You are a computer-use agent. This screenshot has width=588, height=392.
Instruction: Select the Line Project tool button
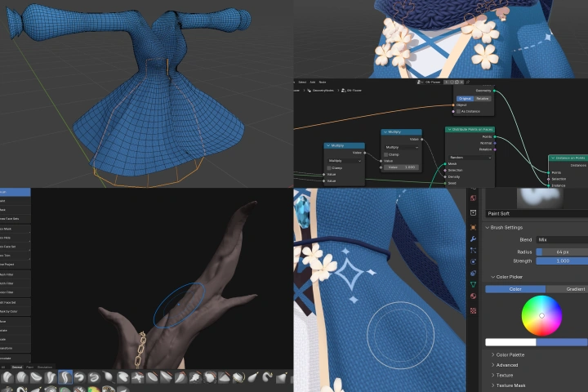tap(15, 265)
